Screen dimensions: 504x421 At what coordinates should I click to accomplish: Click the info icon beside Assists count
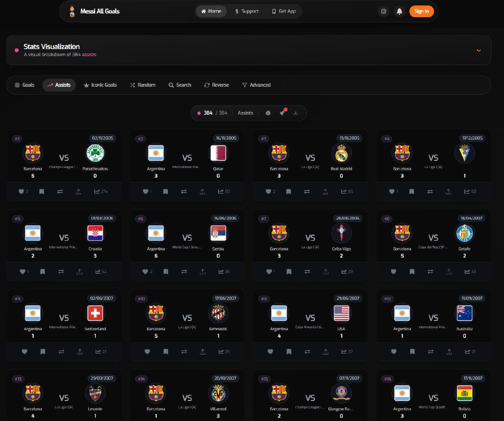268,113
